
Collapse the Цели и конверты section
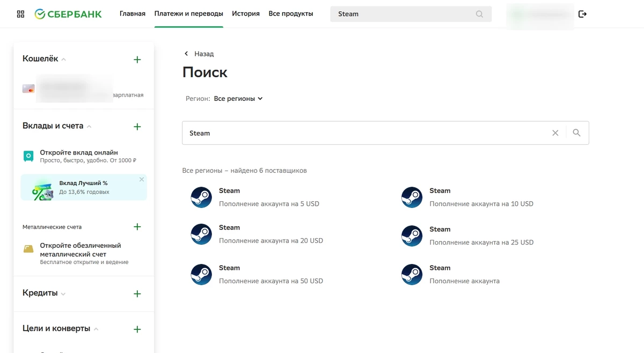96,329
